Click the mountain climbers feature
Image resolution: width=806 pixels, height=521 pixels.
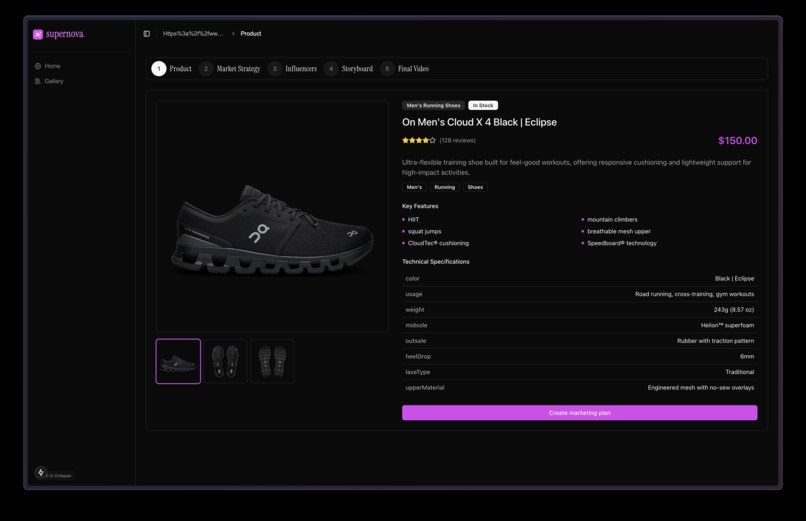[612, 219]
